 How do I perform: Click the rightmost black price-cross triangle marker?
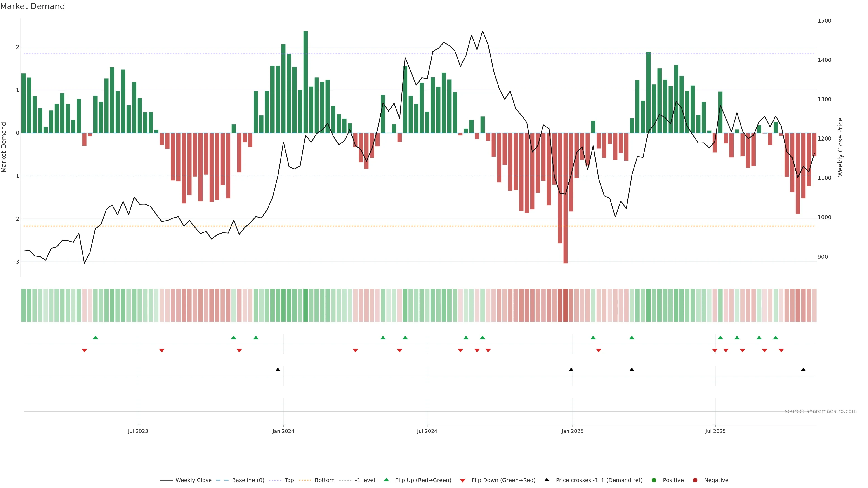(803, 370)
